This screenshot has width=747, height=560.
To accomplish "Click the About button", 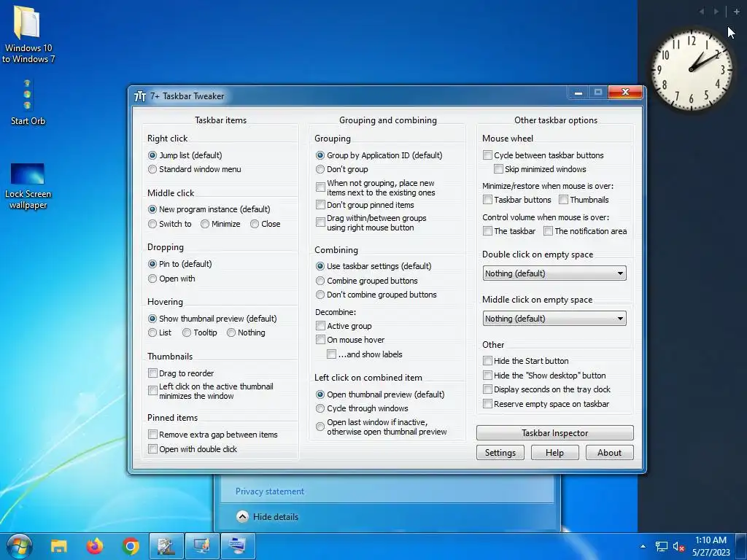I will [x=609, y=452].
